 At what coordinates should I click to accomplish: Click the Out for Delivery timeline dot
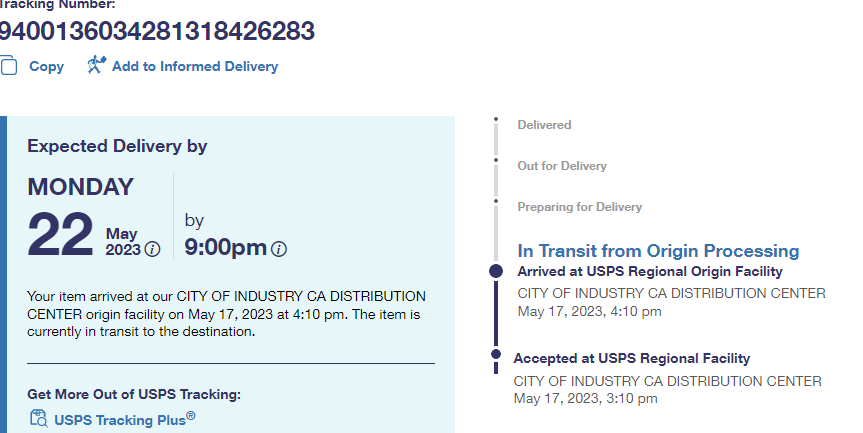tap(496, 160)
